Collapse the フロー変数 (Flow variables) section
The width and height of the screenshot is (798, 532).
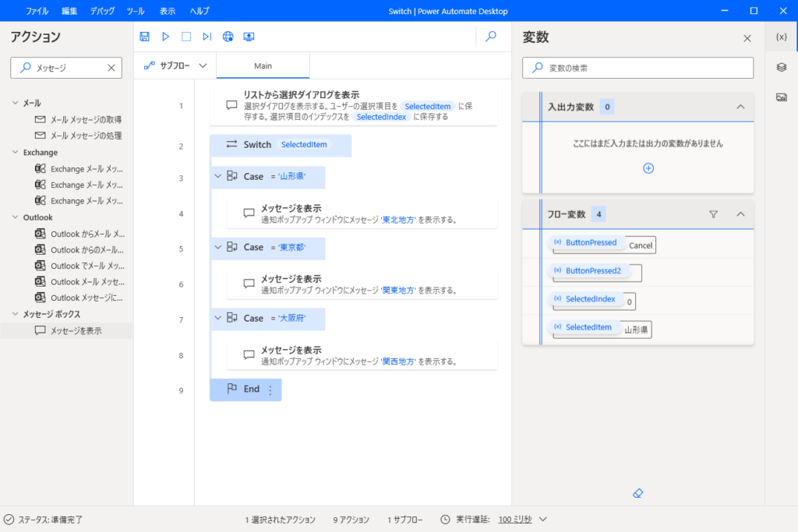(x=740, y=214)
